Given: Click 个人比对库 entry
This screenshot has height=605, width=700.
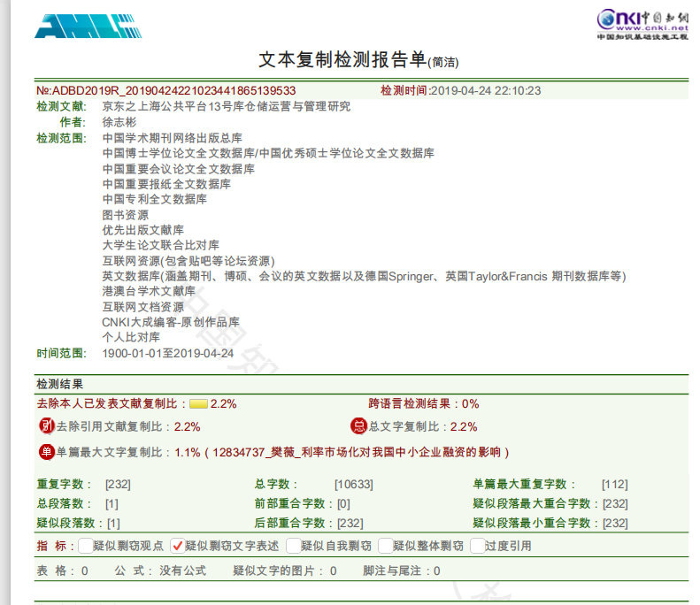Looking at the screenshot, I should click(x=131, y=337).
